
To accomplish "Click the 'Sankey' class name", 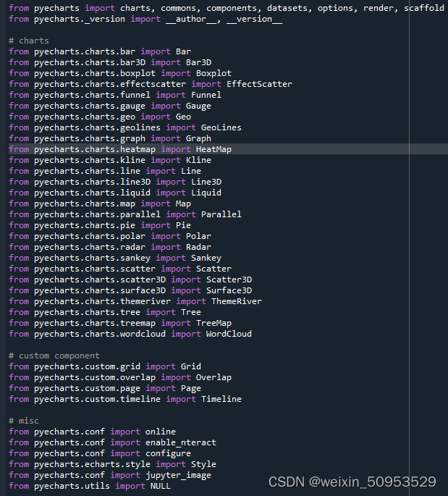I will click(206, 258).
